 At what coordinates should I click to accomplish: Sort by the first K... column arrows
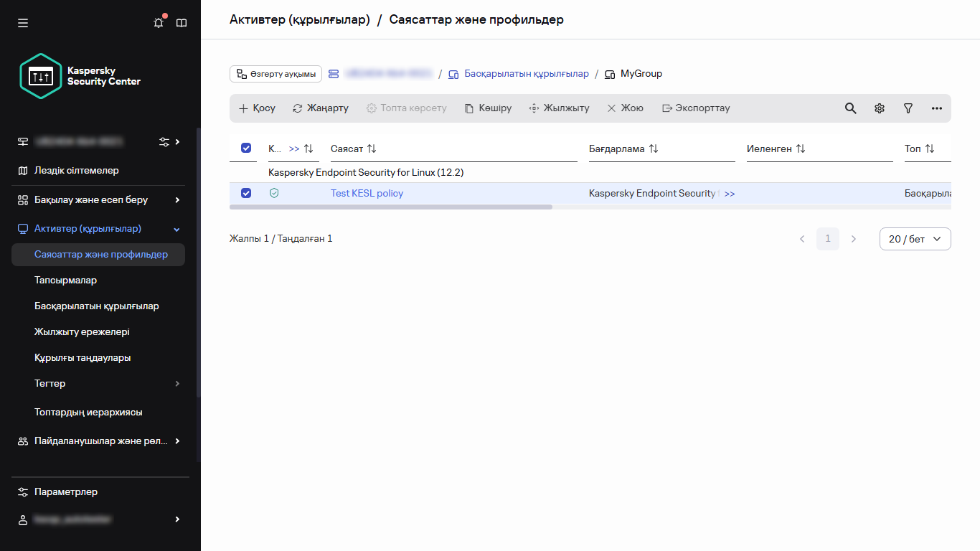[308, 149]
